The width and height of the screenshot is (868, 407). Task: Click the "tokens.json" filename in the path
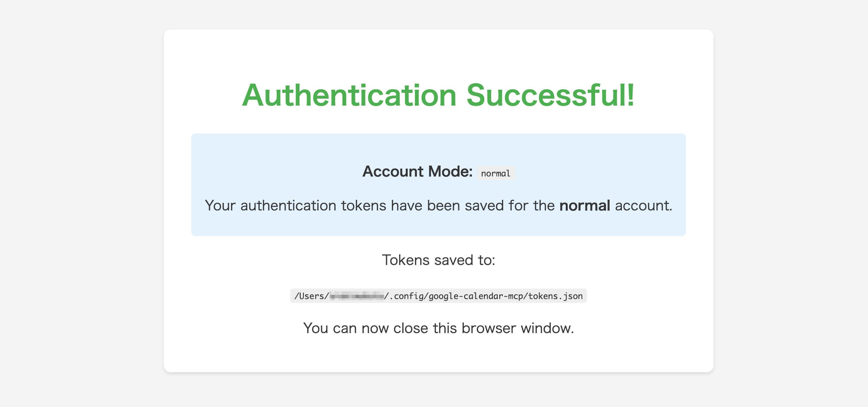(x=555, y=296)
